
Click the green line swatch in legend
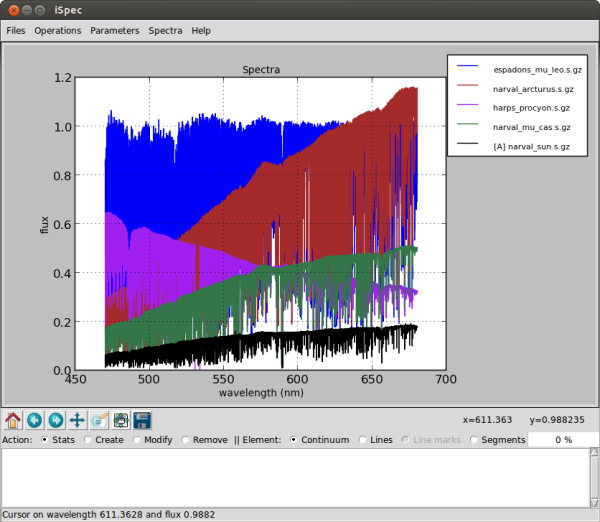[467, 124]
